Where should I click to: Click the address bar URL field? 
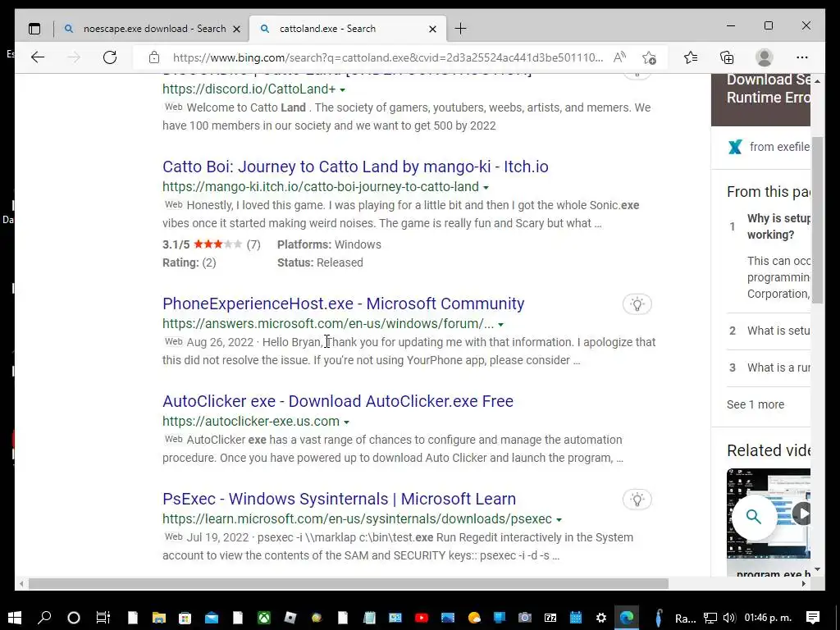pyautogui.click(x=388, y=57)
